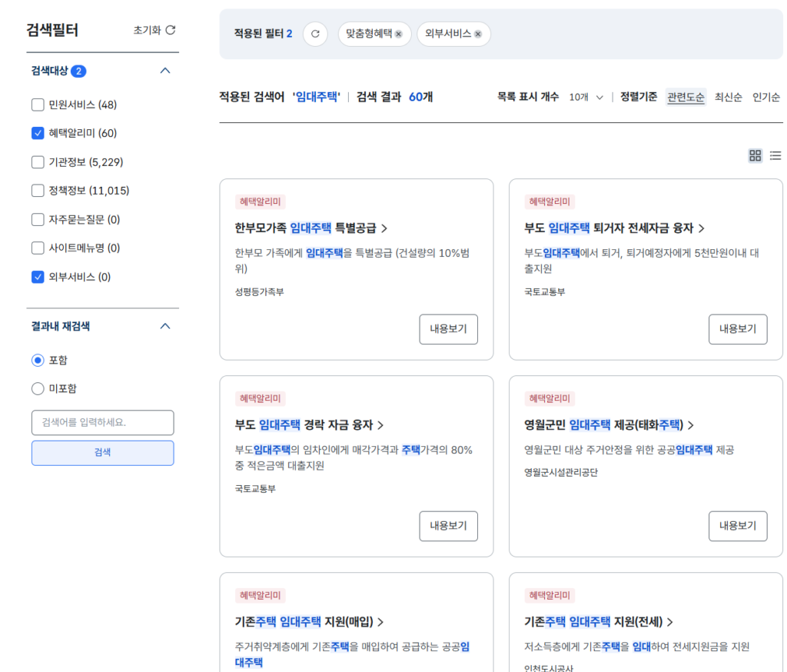Click 내용보기 for 한부모가족 임대주택 특별공급
Image resolution: width=787 pixels, height=672 pixels.
tap(448, 329)
